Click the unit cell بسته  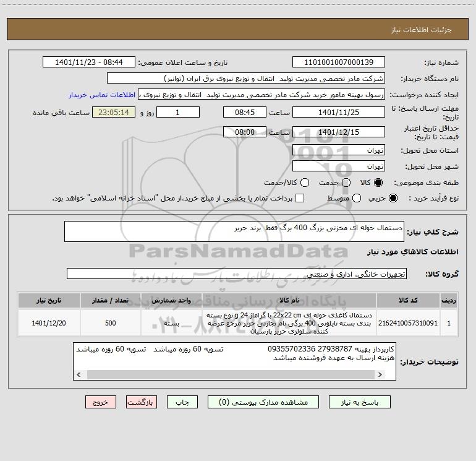point(171,323)
